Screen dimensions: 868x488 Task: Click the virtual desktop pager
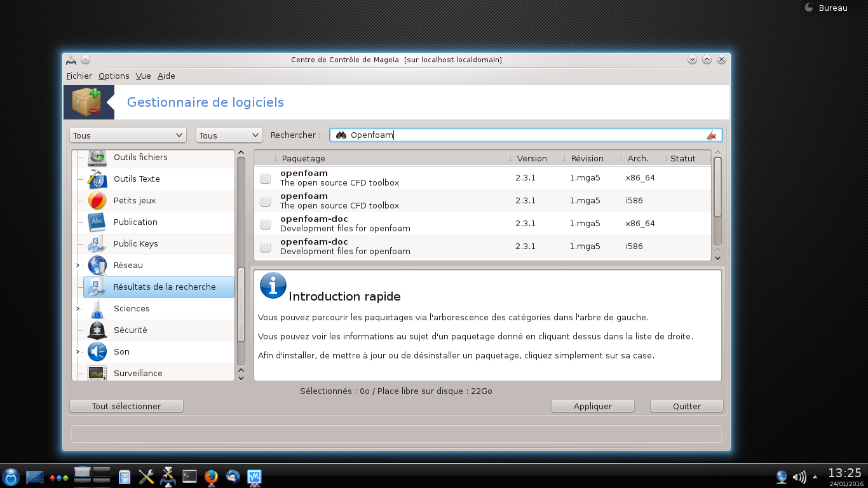(x=92, y=477)
